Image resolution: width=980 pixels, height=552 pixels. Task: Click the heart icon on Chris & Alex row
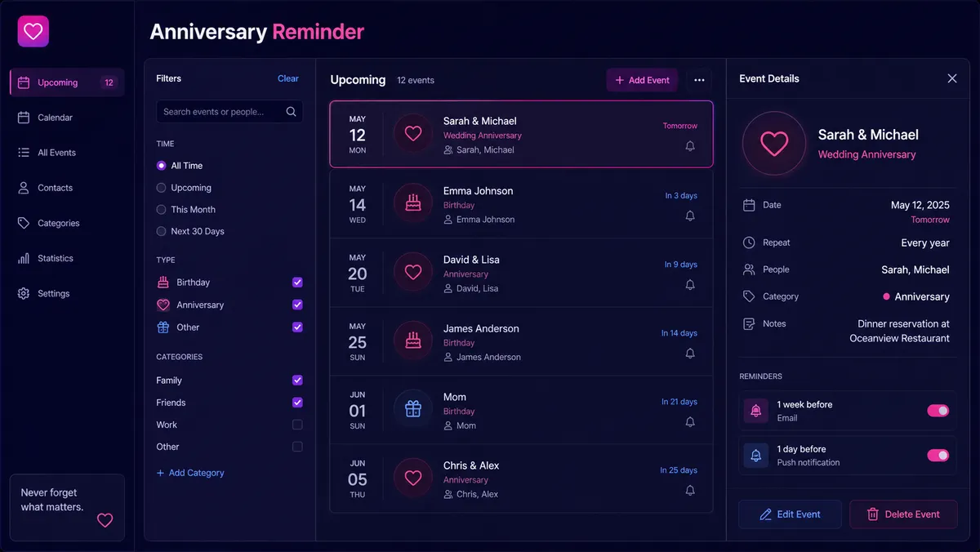pyautogui.click(x=413, y=477)
